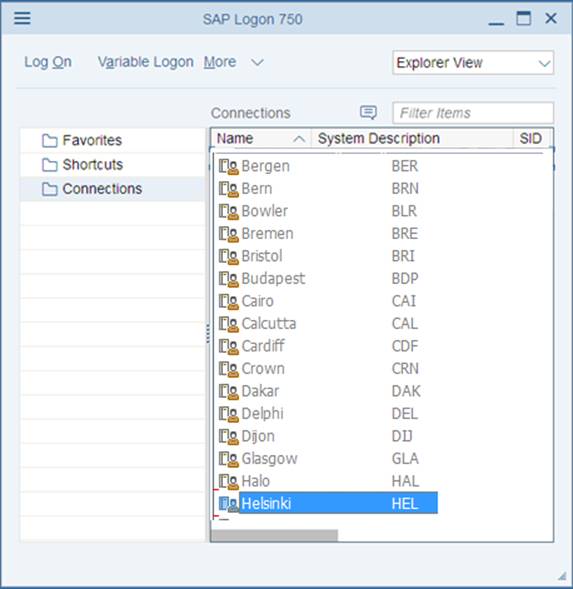Click the Bristol connection icon

[228, 257]
